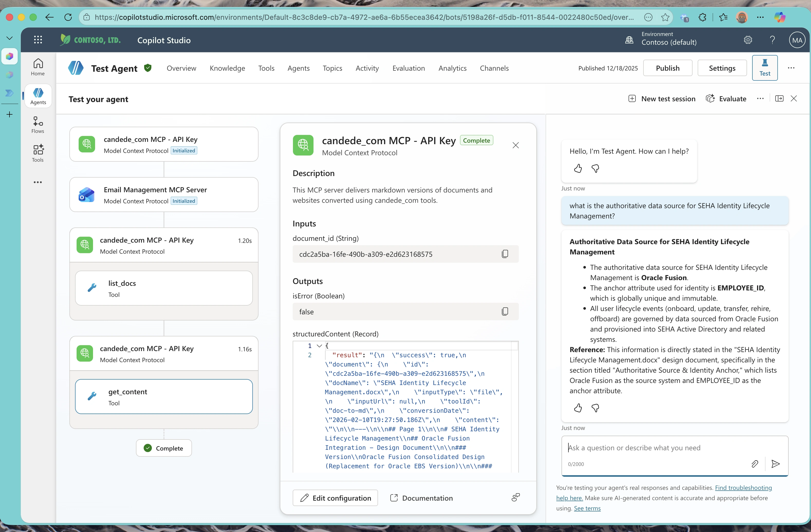Send the chat message with the send icon
This screenshot has width=811, height=532.
point(776,464)
